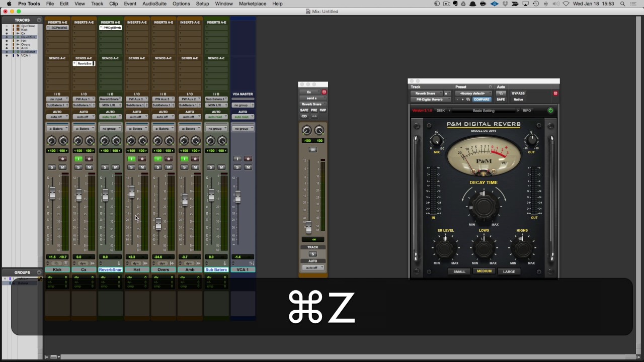Select the LARGE room size button
The height and width of the screenshot is (362, 644).
click(x=509, y=271)
